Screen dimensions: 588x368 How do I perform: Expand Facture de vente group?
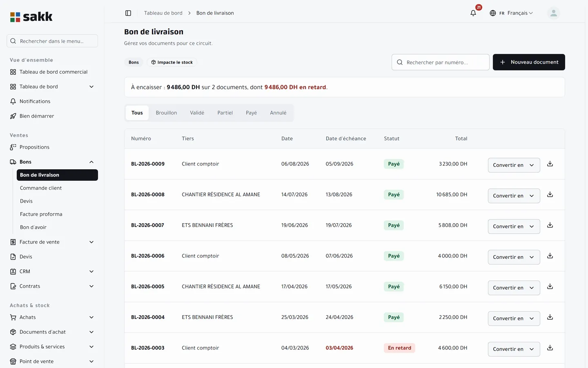[x=52, y=242]
